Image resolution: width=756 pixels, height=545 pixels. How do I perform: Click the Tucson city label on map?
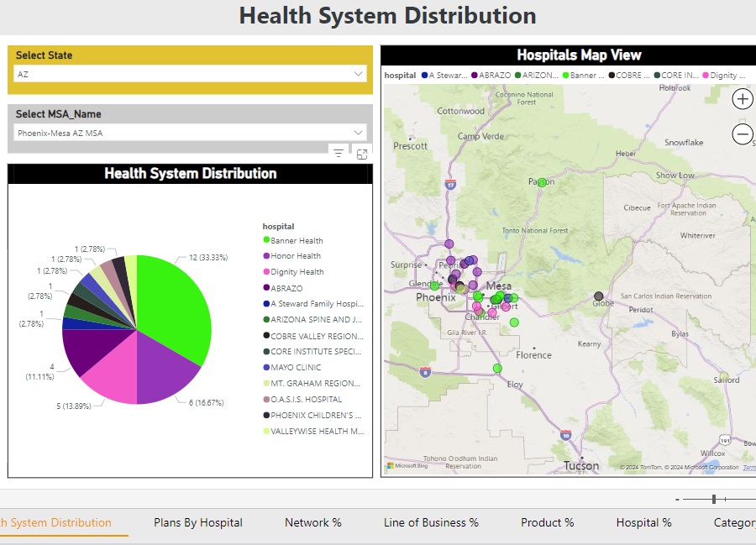point(581,465)
